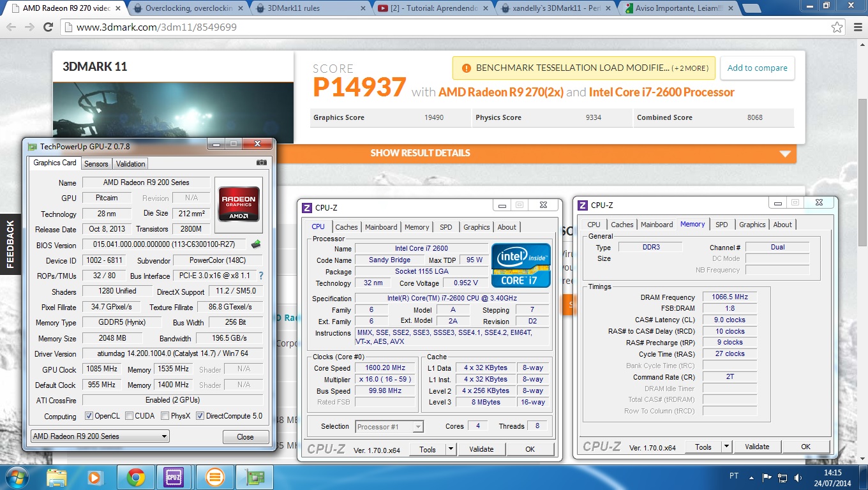
Task: Click Chrome's back arrow
Action: pos(11,27)
